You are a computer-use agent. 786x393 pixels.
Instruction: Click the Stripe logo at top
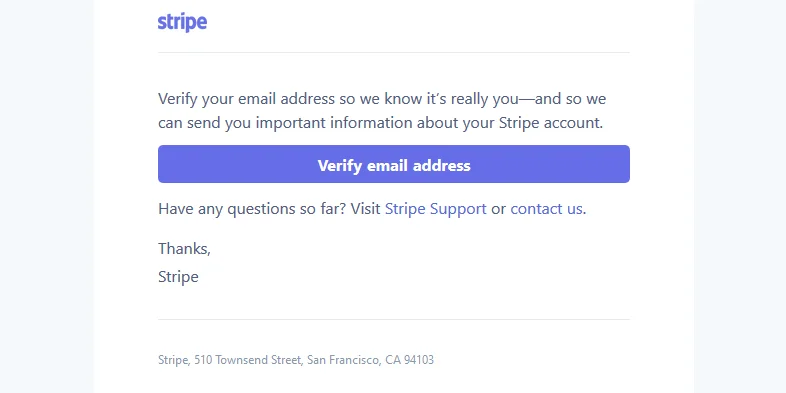tap(182, 23)
